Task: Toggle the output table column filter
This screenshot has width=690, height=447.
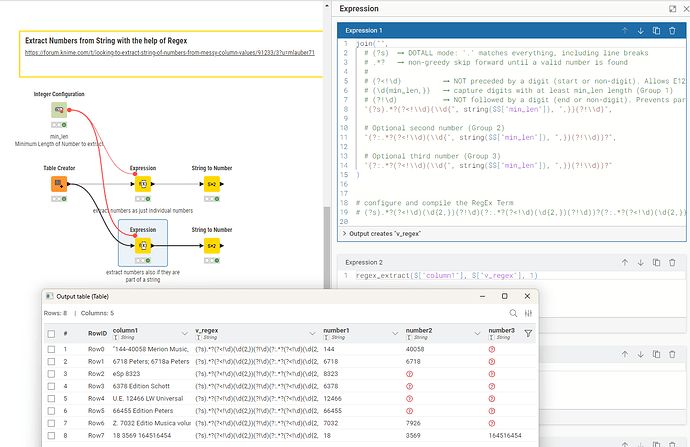Action: [x=528, y=333]
